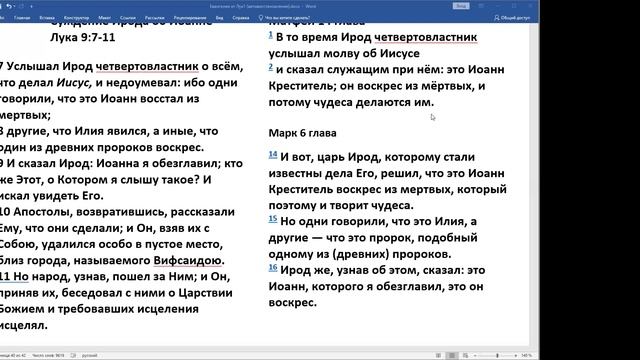
Task: Switch to the Макет tab
Action: [104, 18]
